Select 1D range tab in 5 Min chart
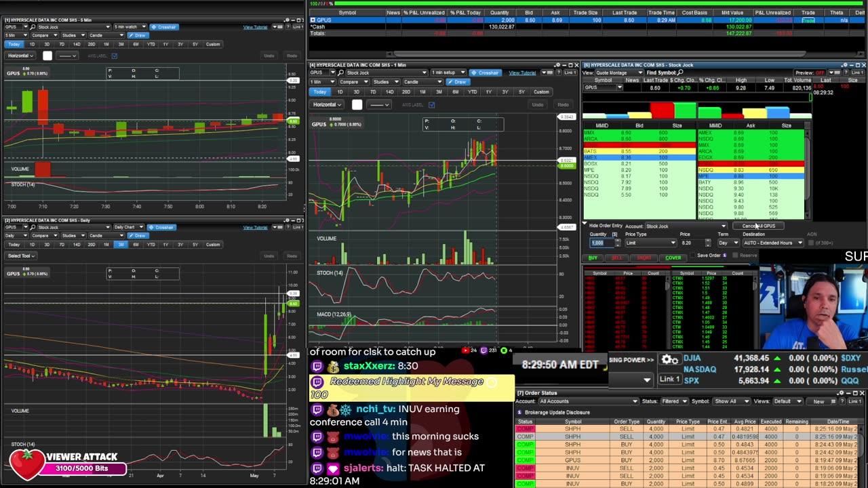 (32, 44)
